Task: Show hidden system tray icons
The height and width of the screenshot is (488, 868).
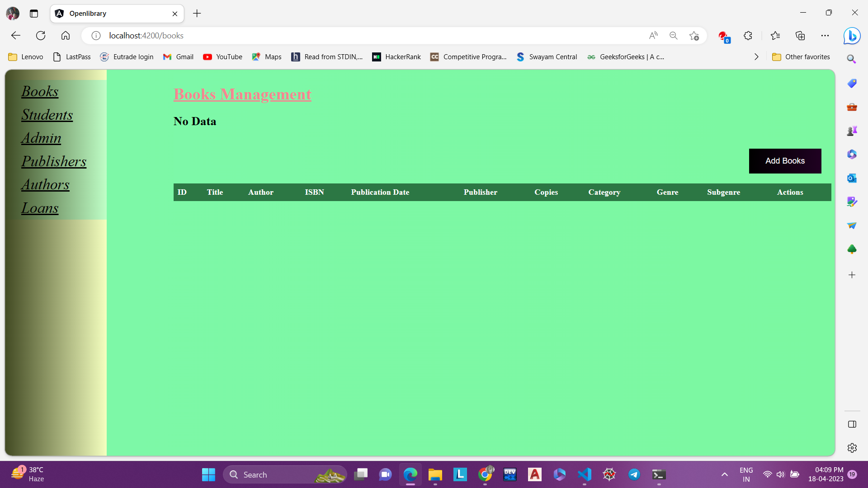Action: coord(724,474)
